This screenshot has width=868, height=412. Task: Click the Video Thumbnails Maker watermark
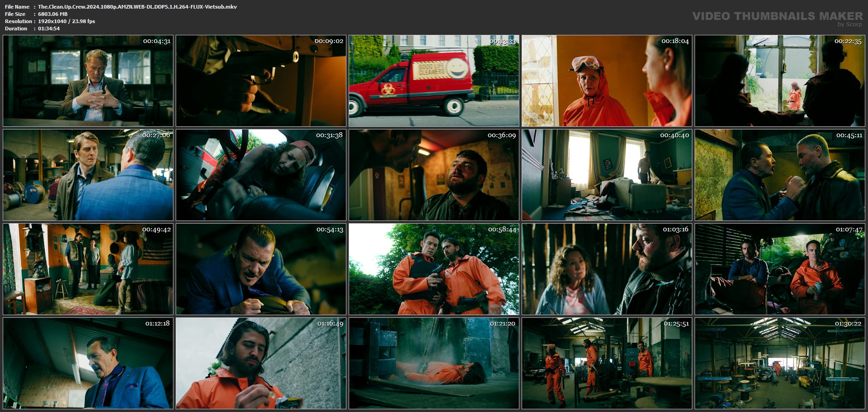coord(777,18)
